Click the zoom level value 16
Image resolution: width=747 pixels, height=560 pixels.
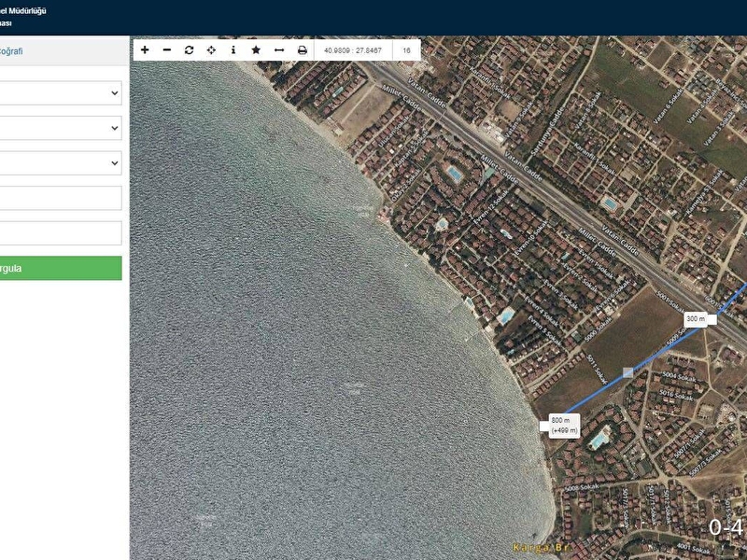click(406, 50)
